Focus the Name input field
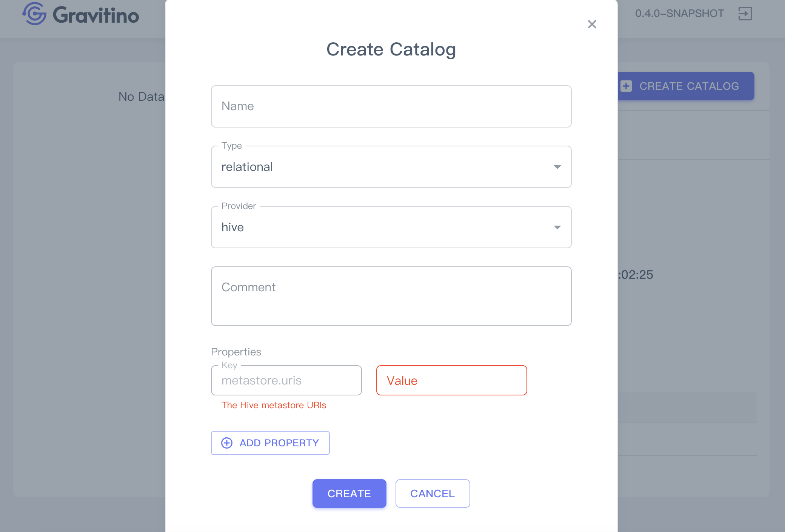Screen dimensions: 785x532 pos(391,106)
